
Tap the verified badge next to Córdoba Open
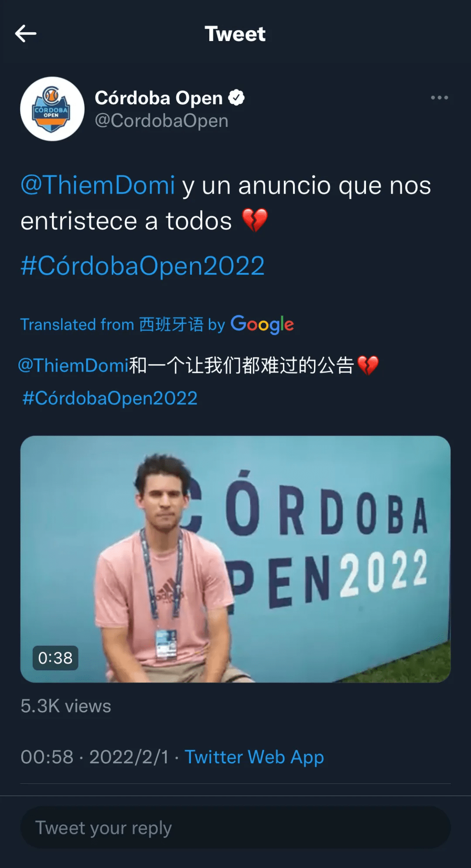(x=236, y=98)
